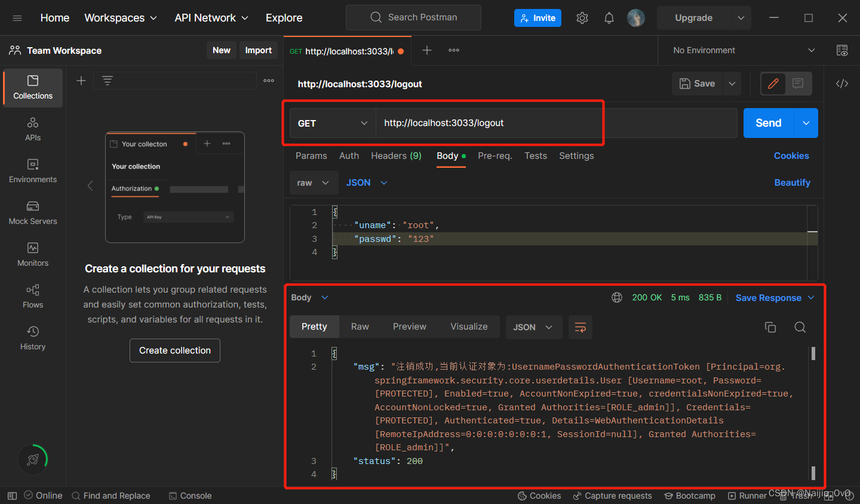Open the notifications bell
This screenshot has width=860, height=504.
[x=609, y=18]
